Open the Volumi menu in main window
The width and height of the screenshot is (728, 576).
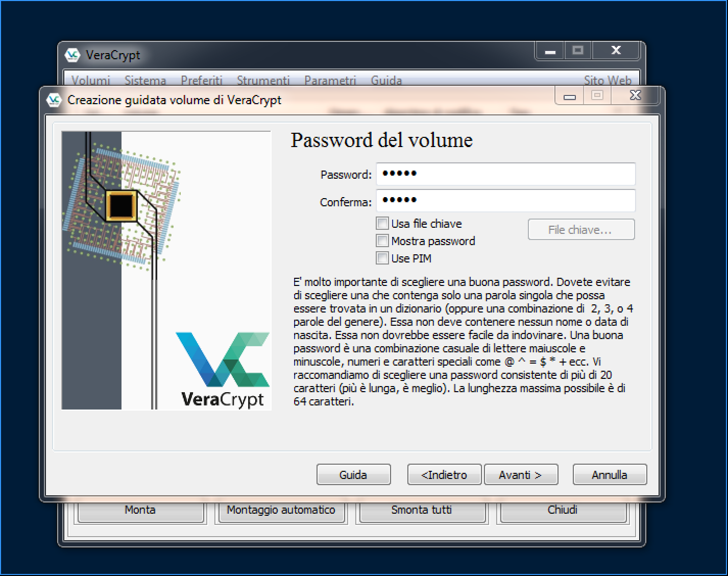click(91, 80)
